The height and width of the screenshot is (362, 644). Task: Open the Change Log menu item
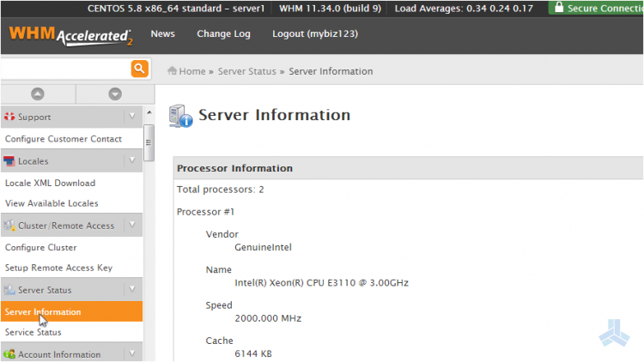223,34
